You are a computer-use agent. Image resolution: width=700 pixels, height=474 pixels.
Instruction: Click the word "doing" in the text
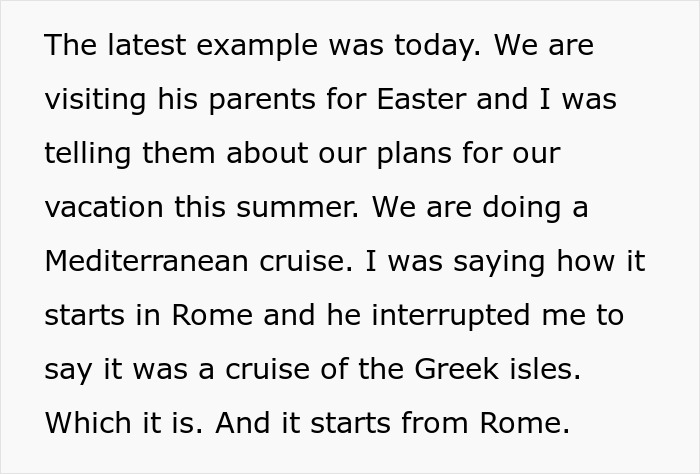(x=522, y=208)
